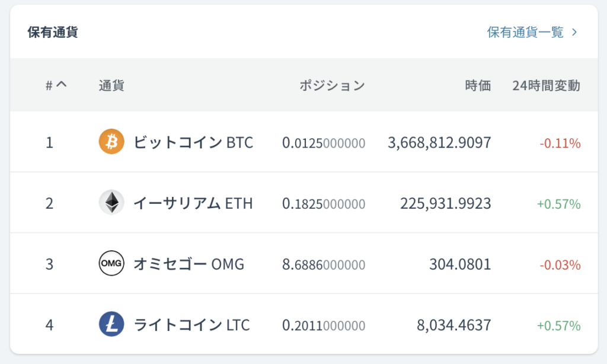Sort by 時価 column header

click(x=478, y=85)
